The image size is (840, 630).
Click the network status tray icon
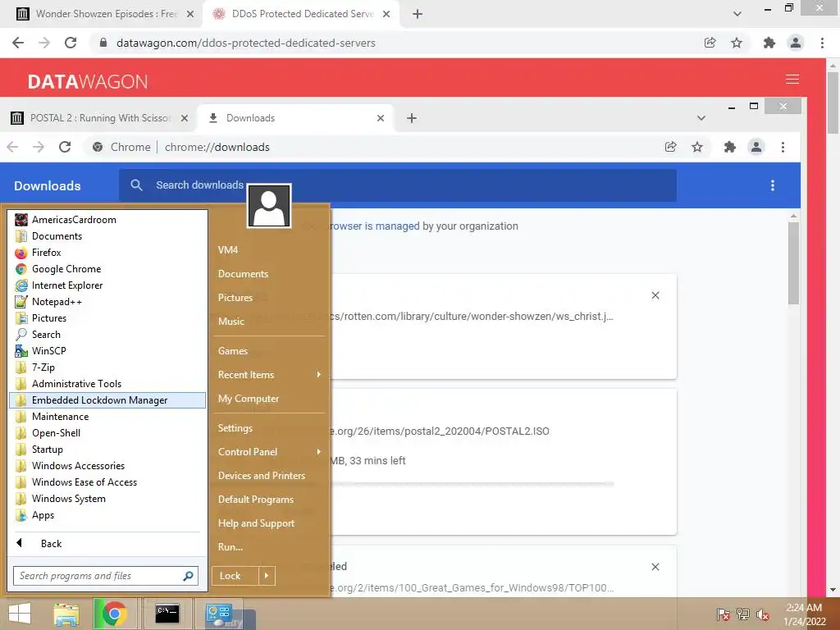pos(743,614)
